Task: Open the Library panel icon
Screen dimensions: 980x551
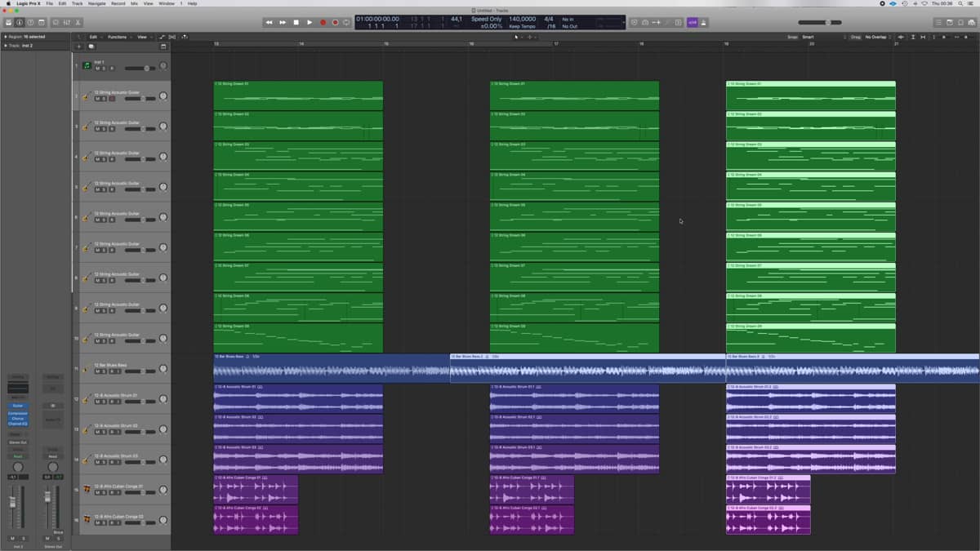Action: coord(8,22)
